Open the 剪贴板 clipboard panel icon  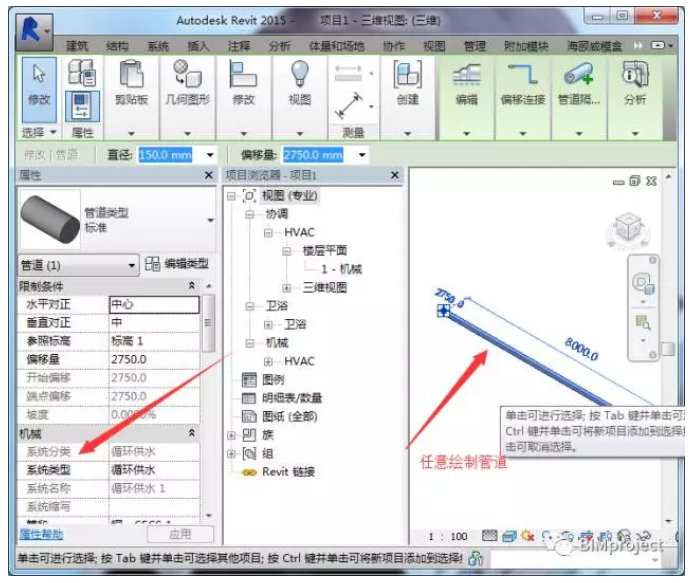(x=132, y=74)
